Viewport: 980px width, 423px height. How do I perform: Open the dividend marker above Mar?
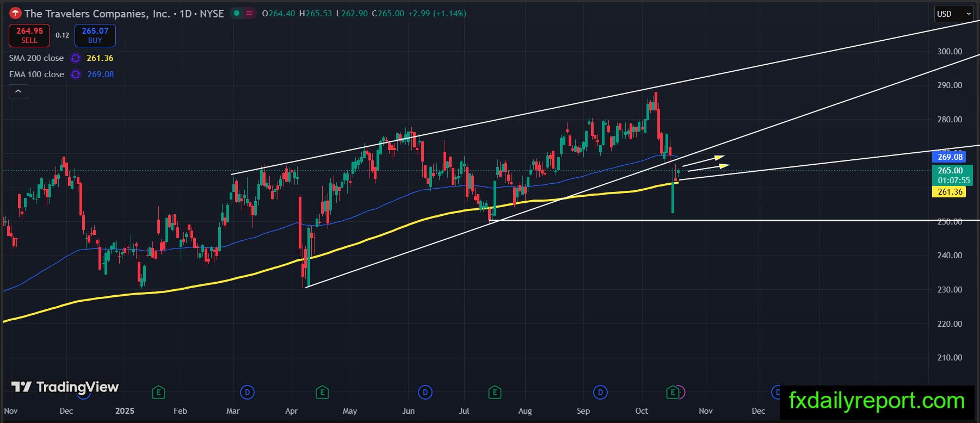click(x=247, y=391)
